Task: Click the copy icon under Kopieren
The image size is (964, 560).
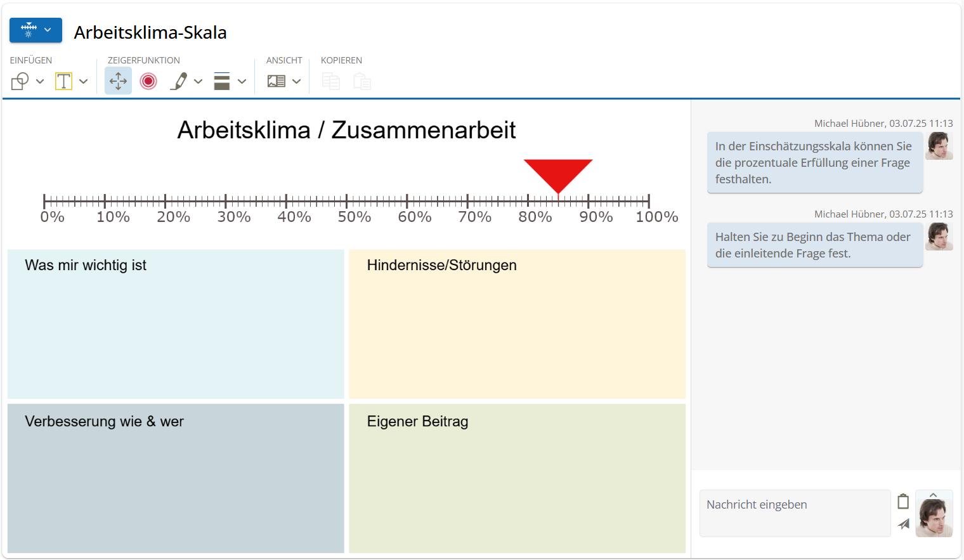Action: click(331, 81)
